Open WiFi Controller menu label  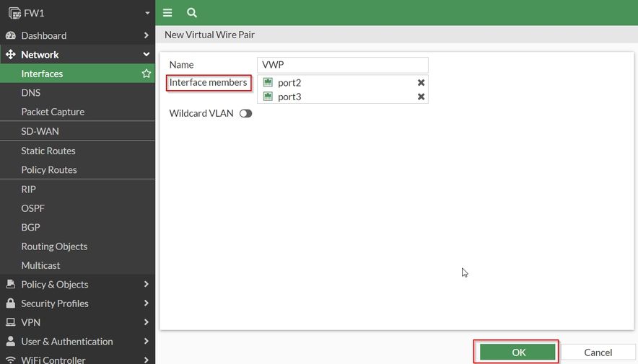53,360
